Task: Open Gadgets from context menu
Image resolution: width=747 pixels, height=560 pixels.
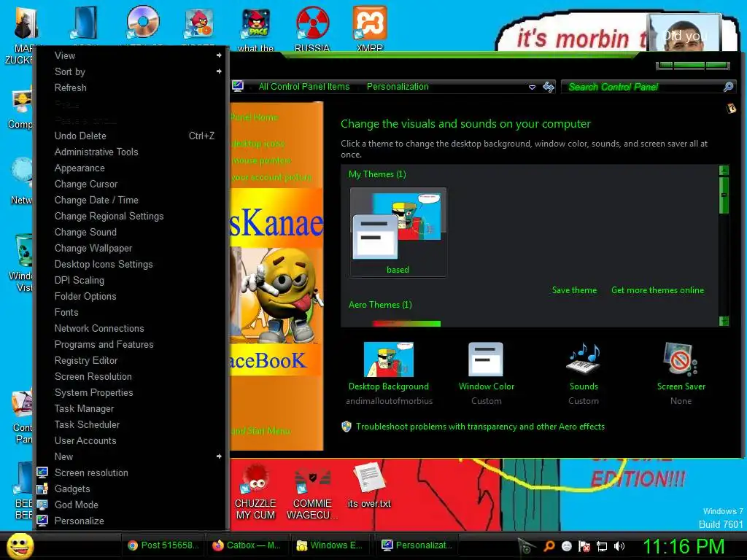Action: [131, 489]
